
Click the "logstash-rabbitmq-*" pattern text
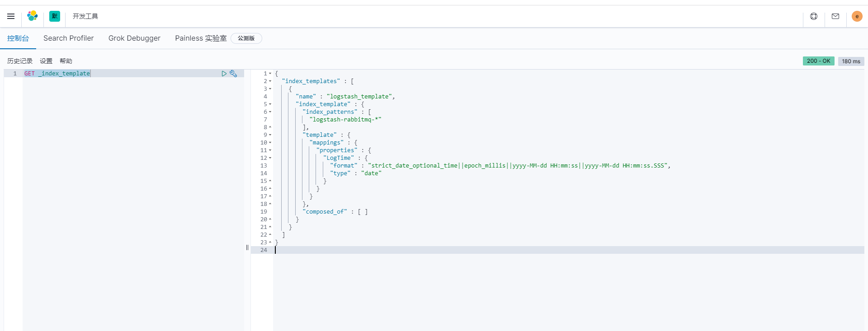click(345, 120)
